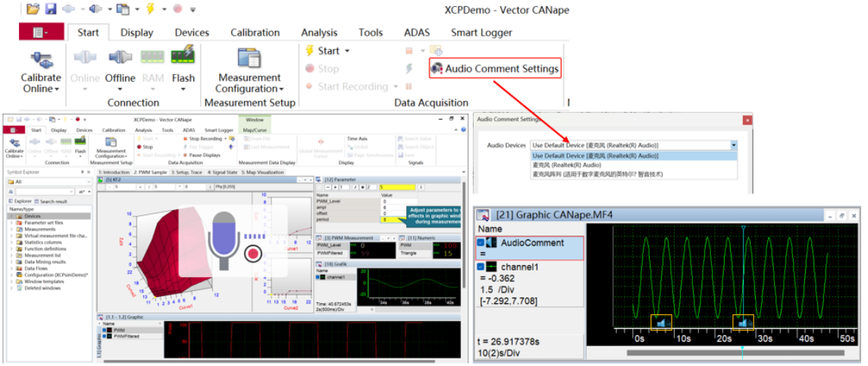Open the Audio Devices combo box
The height and width of the screenshot is (366, 868).
pyautogui.click(x=634, y=145)
